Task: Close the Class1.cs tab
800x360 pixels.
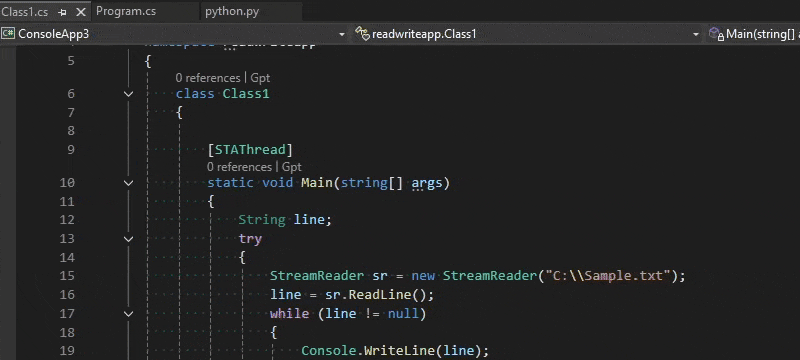Action: click(x=81, y=12)
